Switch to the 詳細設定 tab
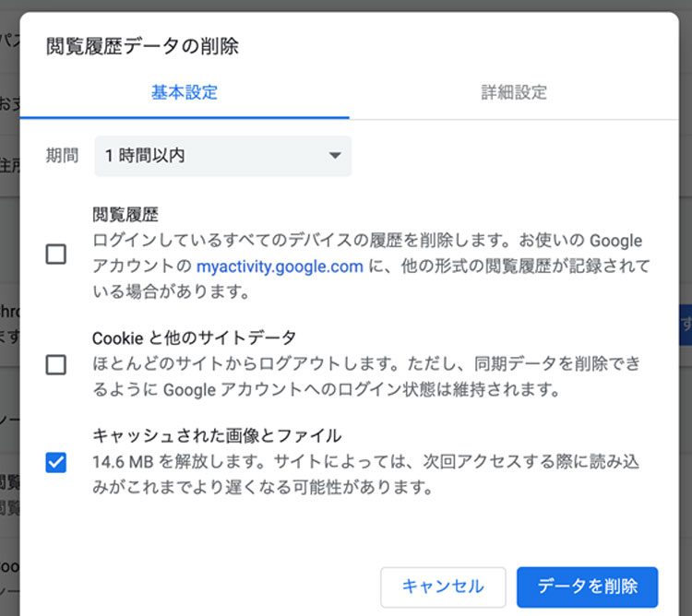The image size is (692, 616). point(514,92)
